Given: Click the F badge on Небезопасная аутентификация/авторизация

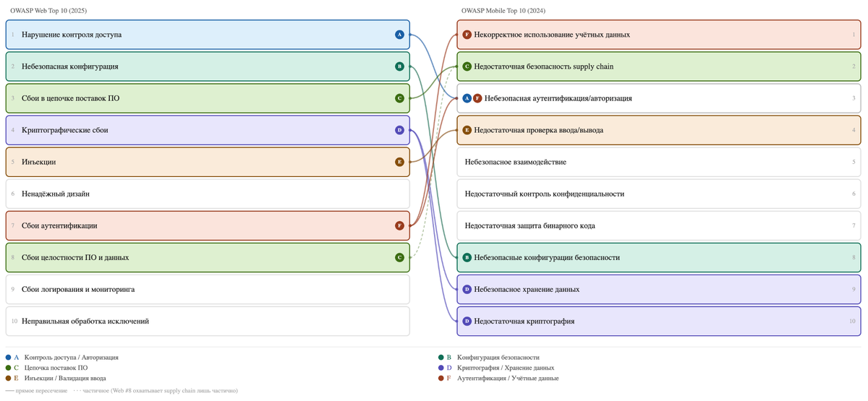Looking at the screenshot, I should click(477, 98).
